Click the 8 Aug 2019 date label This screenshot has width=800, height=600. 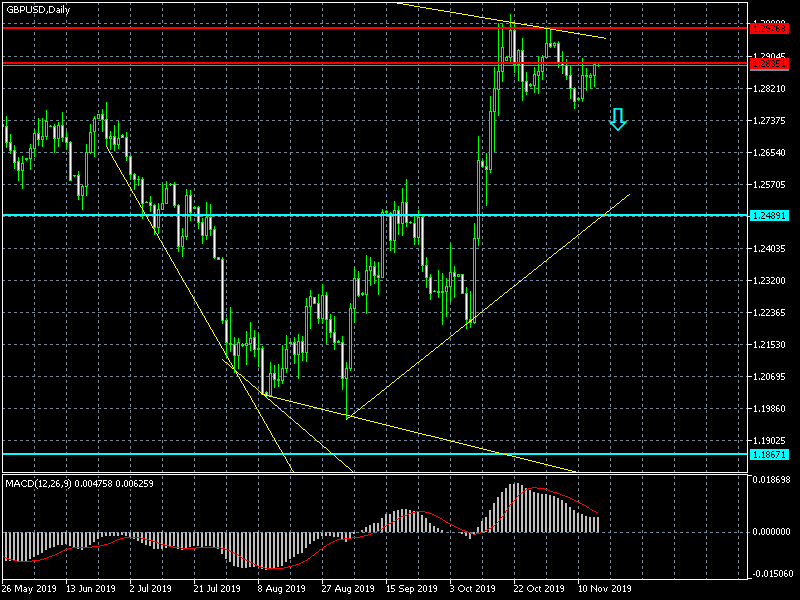coord(282,589)
